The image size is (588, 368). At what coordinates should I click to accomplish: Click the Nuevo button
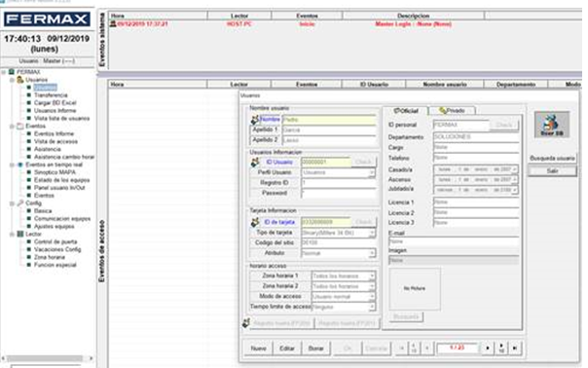pyautogui.click(x=258, y=349)
